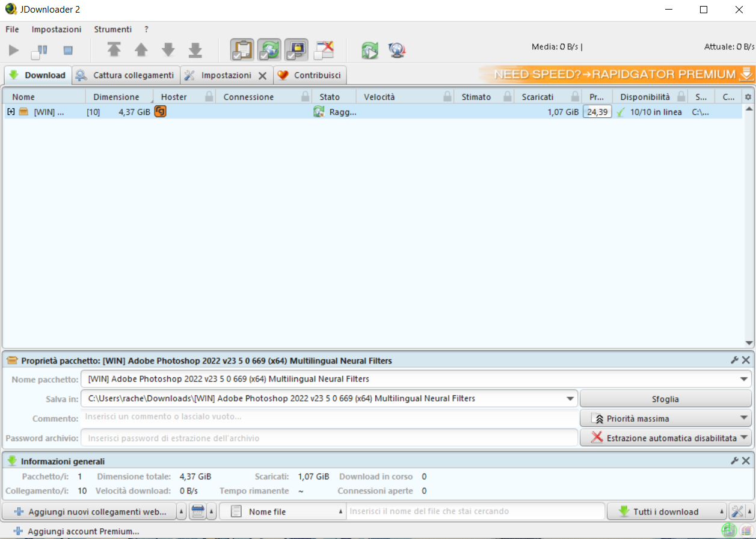The height and width of the screenshot is (539, 756).
Task: Click the Password archivio field
Action: click(329, 438)
